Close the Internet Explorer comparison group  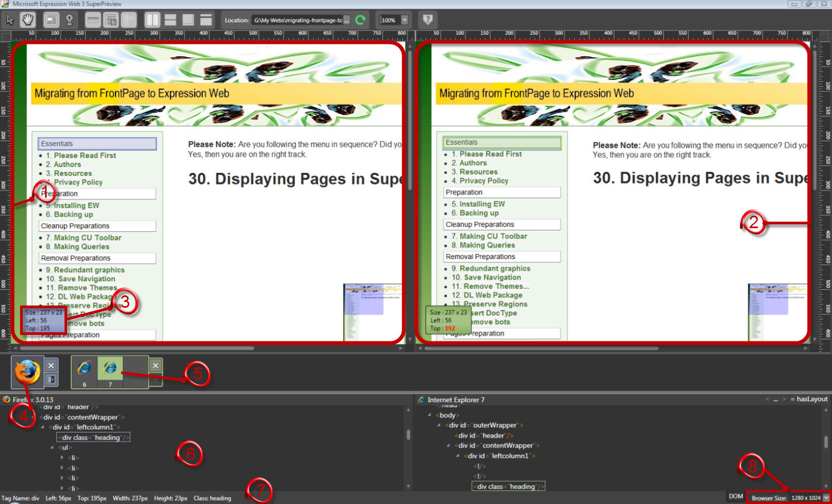pos(156,365)
